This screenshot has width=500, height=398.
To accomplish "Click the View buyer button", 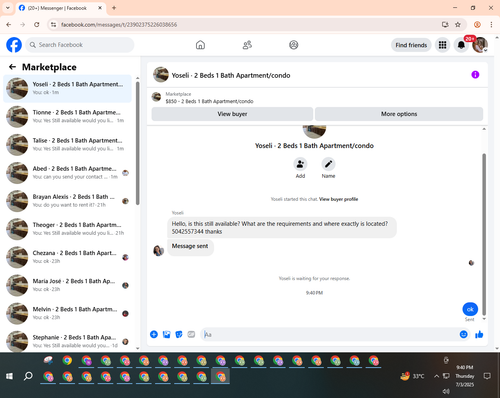I will [x=232, y=114].
